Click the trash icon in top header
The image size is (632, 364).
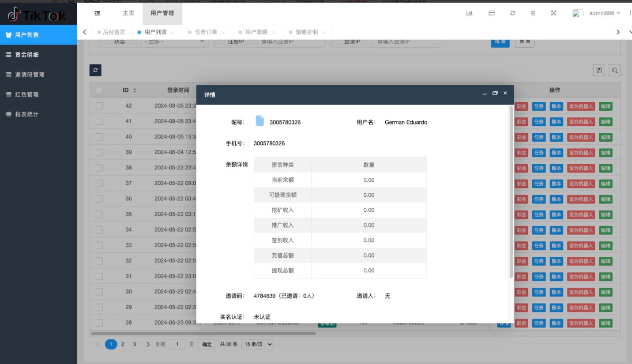pos(533,13)
